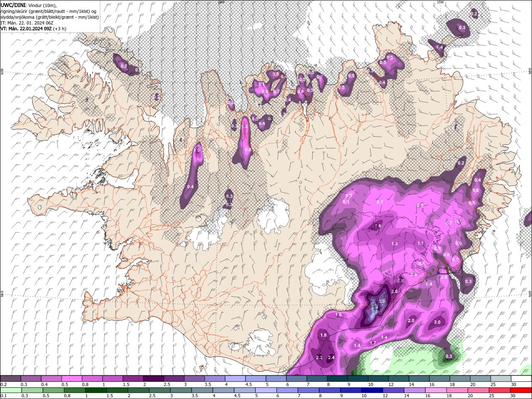Click the '1.6' precipitation value on the map
The height and width of the screenshot is (399, 532).
click(x=338, y=315)
